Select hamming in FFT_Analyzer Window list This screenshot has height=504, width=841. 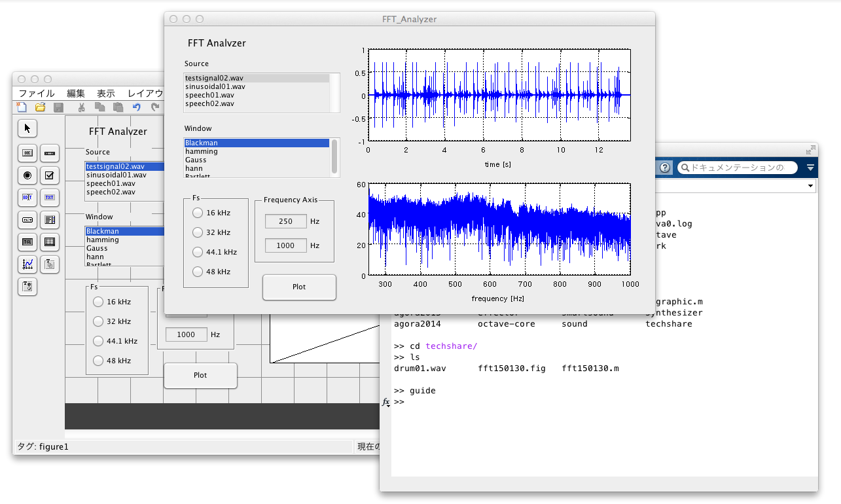(x=257, y=151)
